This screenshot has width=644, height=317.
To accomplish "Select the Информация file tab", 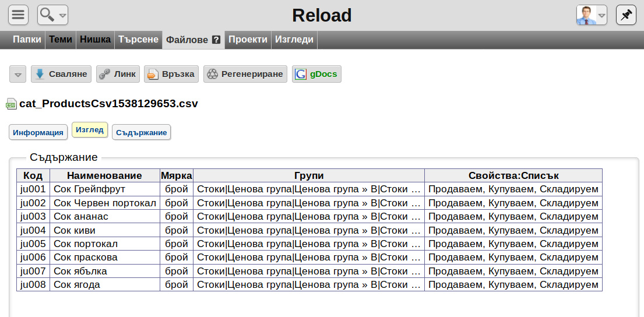I will click(38, 133).
